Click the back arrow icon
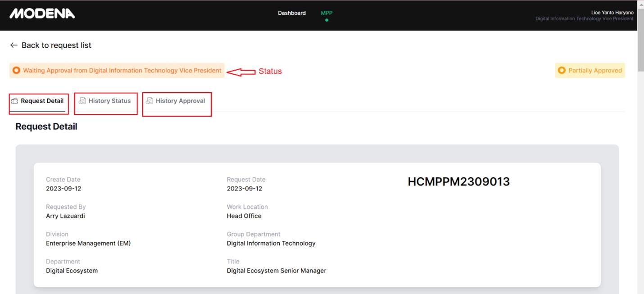644x294 pixels. point(14,45)
